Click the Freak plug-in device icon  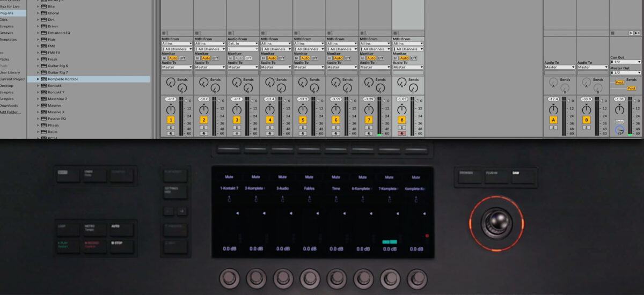click(x=44, y=59)
